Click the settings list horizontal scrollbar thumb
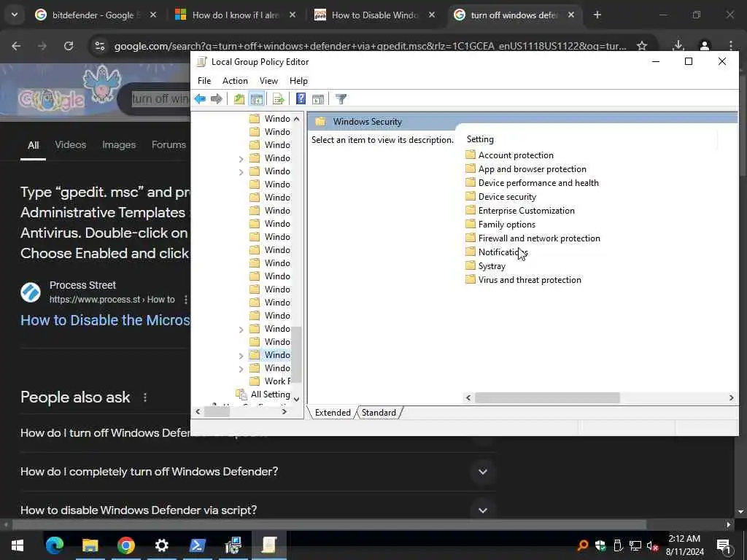Viewport: 747px width, 560px height. pyautogui.click(x=547, y=397)
